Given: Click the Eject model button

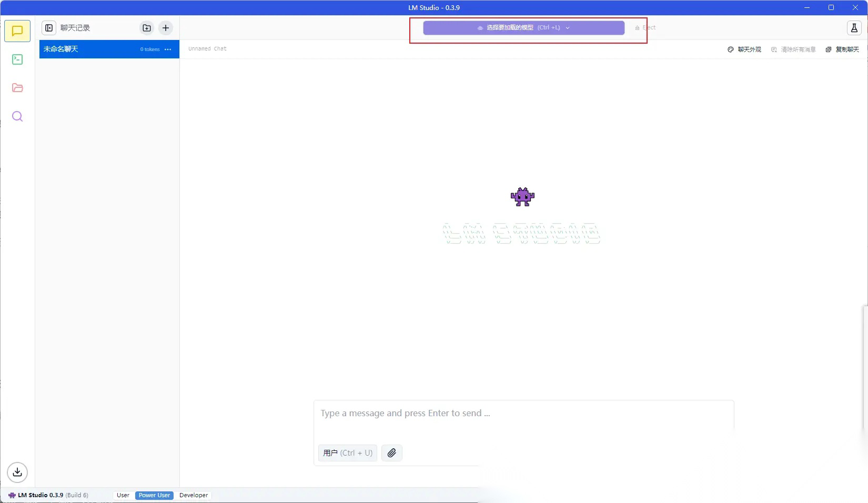Looking at the screenshot, I should [645, 27].
